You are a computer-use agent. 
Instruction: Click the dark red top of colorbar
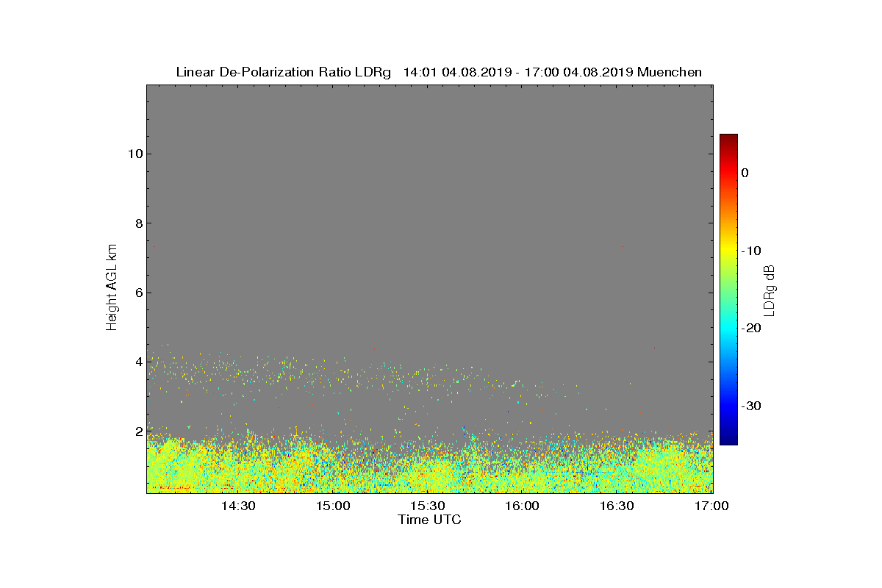pos(728,139)
